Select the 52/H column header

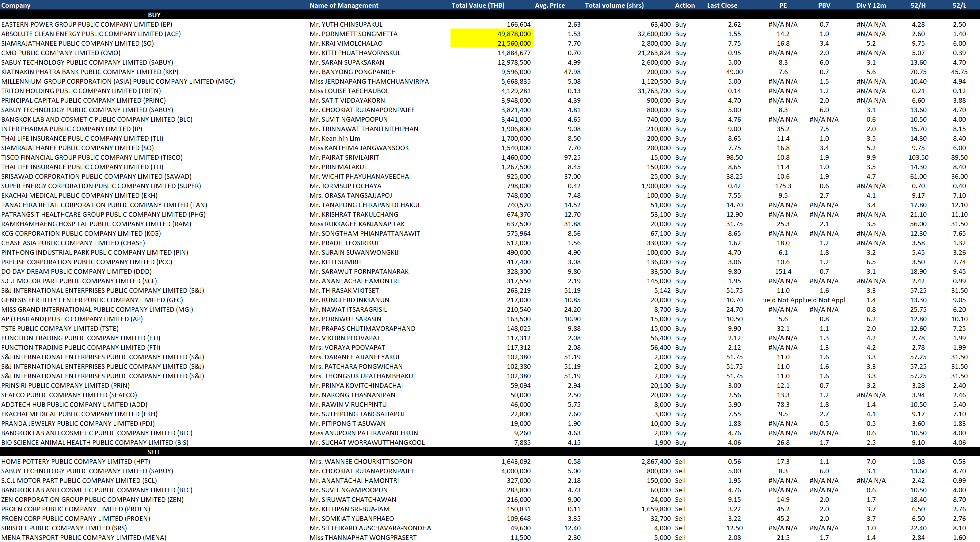[x=918, y=5]
